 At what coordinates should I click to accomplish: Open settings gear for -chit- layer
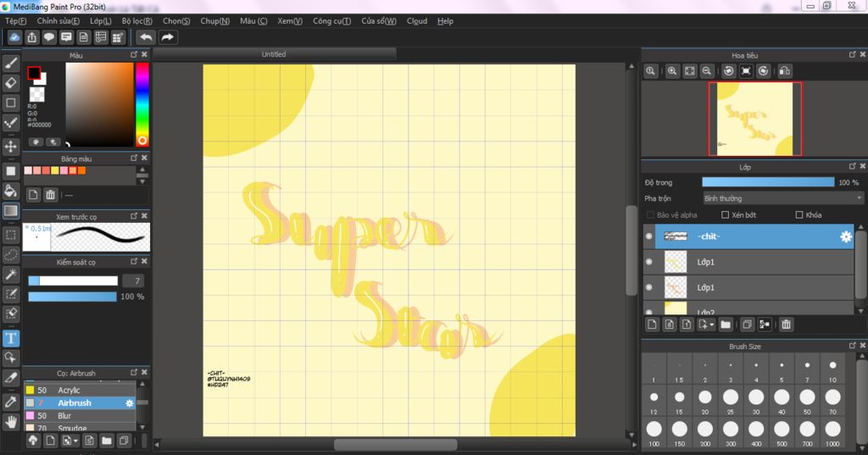coord(846,236)
